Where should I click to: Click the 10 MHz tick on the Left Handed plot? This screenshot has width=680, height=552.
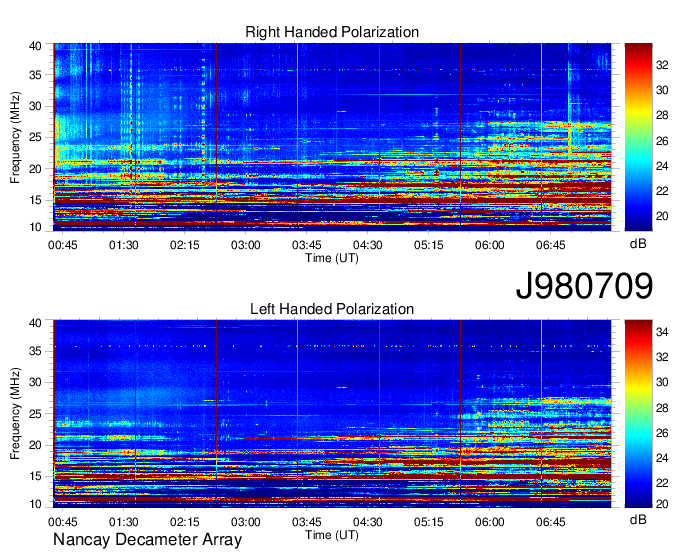tap(35, 504)
